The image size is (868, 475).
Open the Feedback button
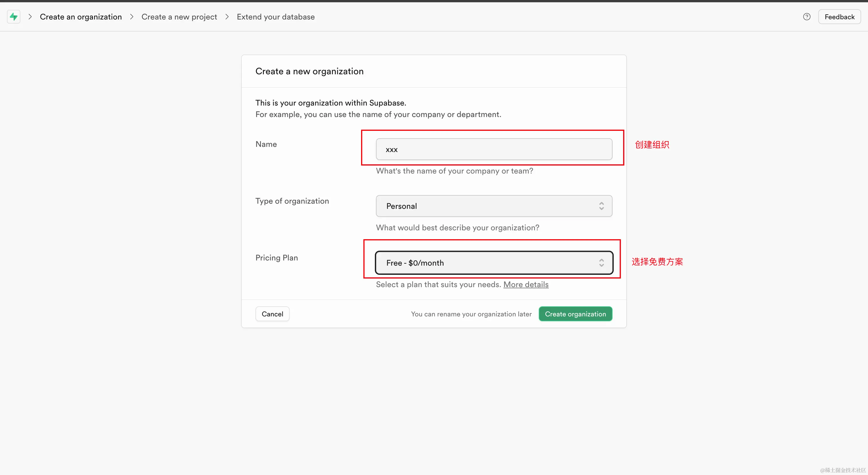click(x=839, y=17)
